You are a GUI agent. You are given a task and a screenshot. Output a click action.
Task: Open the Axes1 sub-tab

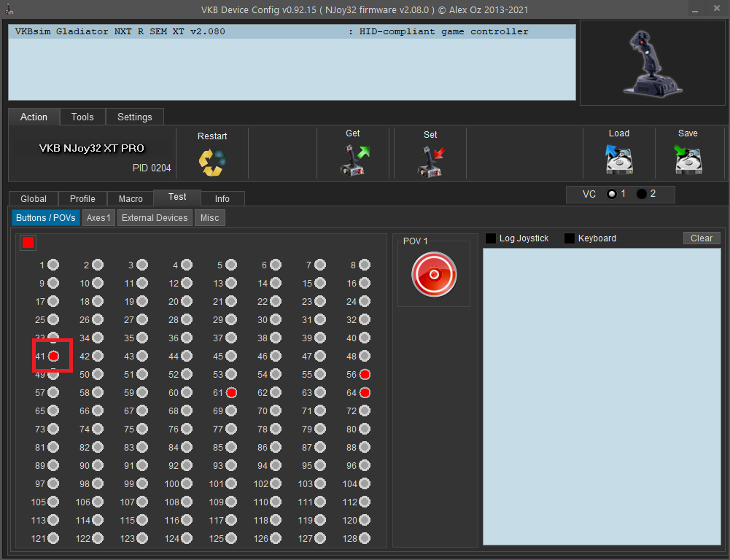coord(98,217)
